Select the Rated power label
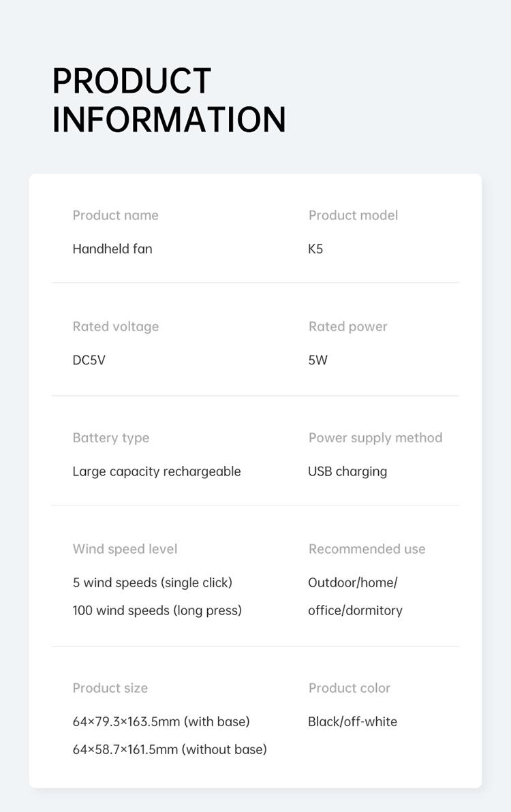Image resolution: width=511 pixels, height=812 pixels. click(347, 326)
